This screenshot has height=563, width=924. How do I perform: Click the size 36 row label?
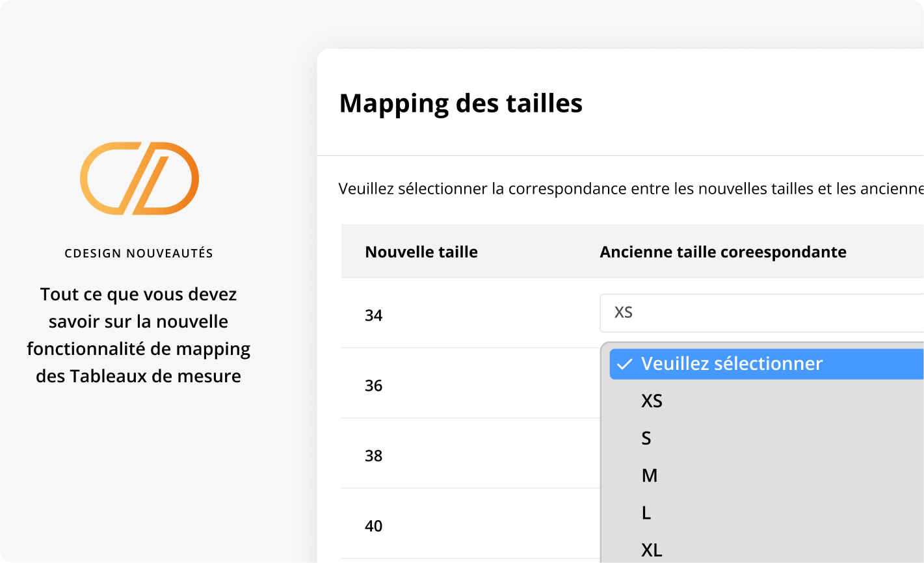pyautogui.click(x=374, y=386)
